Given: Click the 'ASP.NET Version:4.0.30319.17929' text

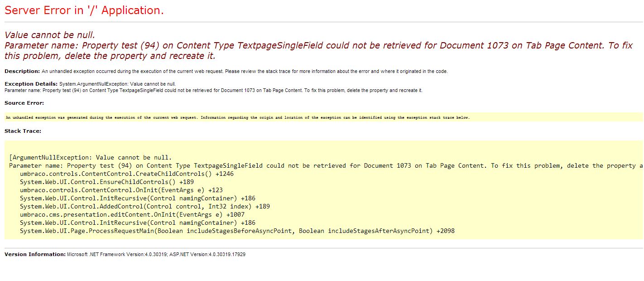Looking at the screenshot, I should (207, 254).
